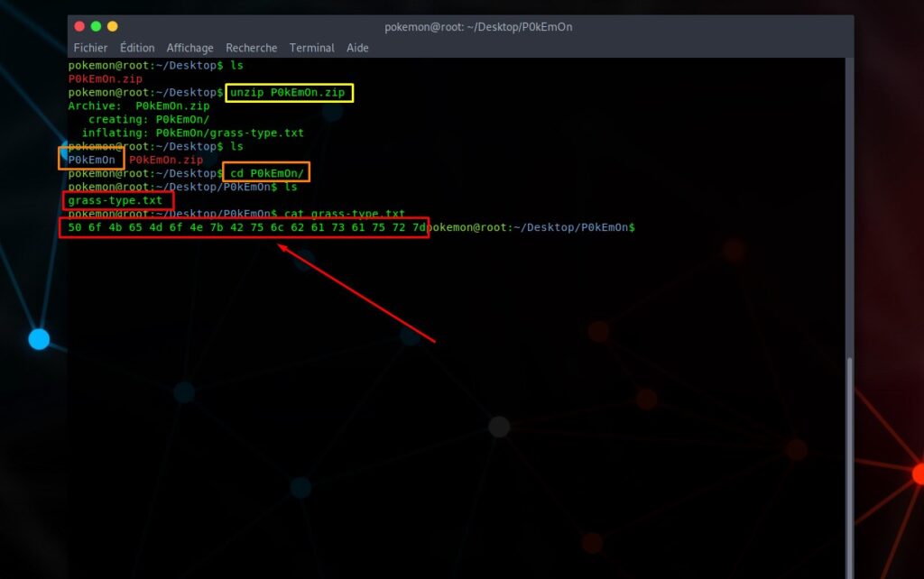Image resolution: width=924 pixels, height=579 pixels.
Task: Click the red window control dot
Action: (x=80, y=27)
